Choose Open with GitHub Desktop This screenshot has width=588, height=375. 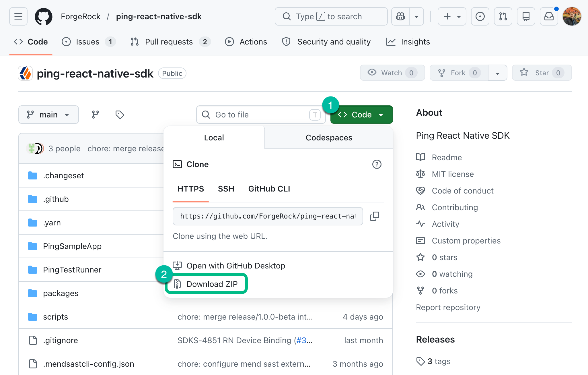[x=229, y=266]
